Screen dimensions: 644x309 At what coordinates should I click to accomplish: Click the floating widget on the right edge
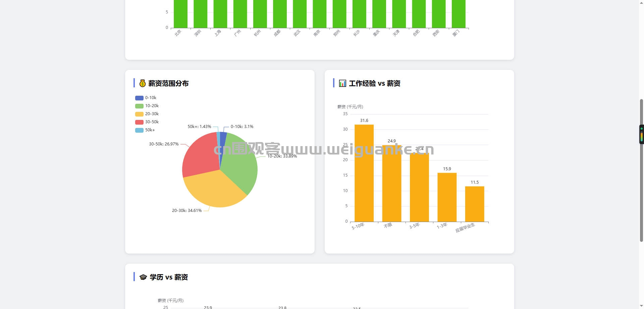pyautogui.click(x=641, y=134)
